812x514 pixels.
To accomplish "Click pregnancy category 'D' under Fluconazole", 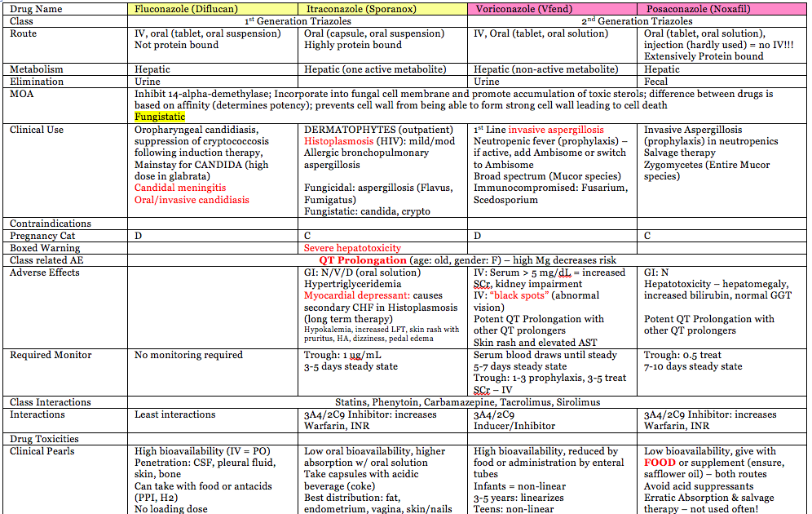I will point(139,236).
